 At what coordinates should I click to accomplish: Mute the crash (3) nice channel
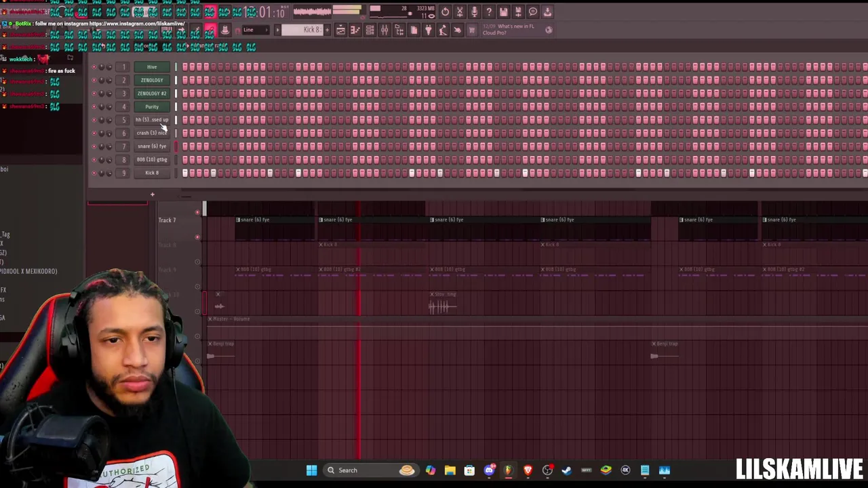94,133
